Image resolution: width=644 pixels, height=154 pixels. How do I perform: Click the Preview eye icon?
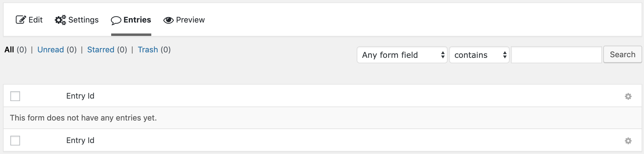click(168, 20)
